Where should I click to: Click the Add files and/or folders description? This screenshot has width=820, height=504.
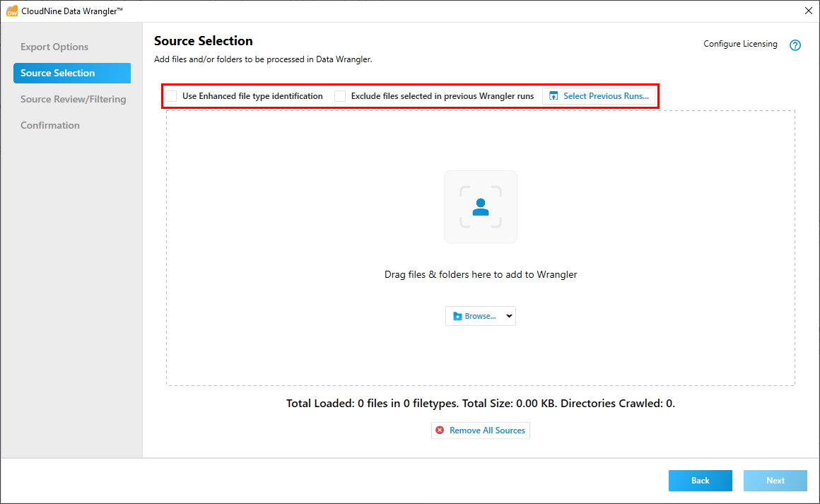(x=263, y=59)
